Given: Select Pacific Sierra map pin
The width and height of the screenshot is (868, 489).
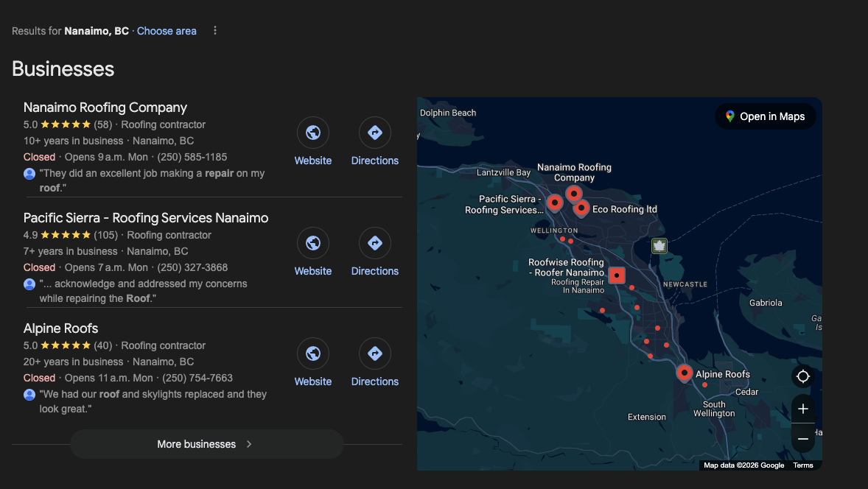Looking at the screenshot, I should (x=554, y=203).
